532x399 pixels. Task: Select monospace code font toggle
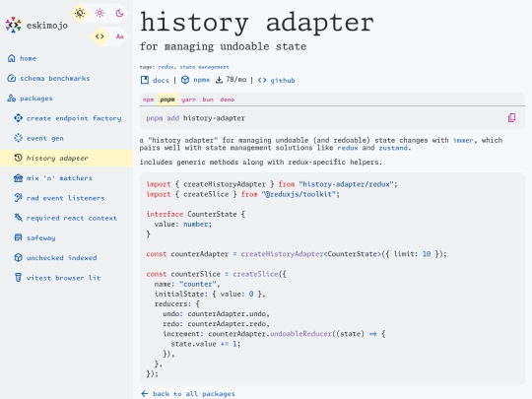coord(100,36)
